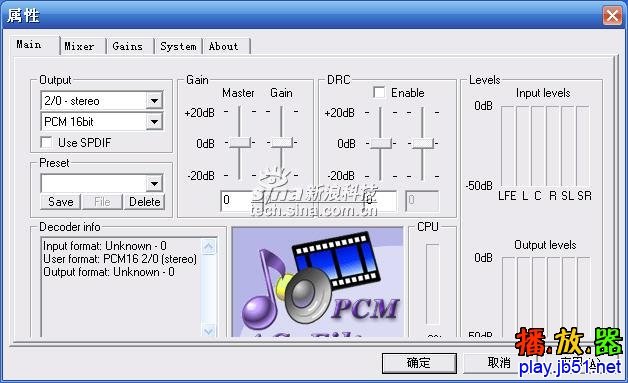The width and height of the screenshot is (628, 383).
Task: Enable the Use SPDIF checkbox
Action: point(46,142)
